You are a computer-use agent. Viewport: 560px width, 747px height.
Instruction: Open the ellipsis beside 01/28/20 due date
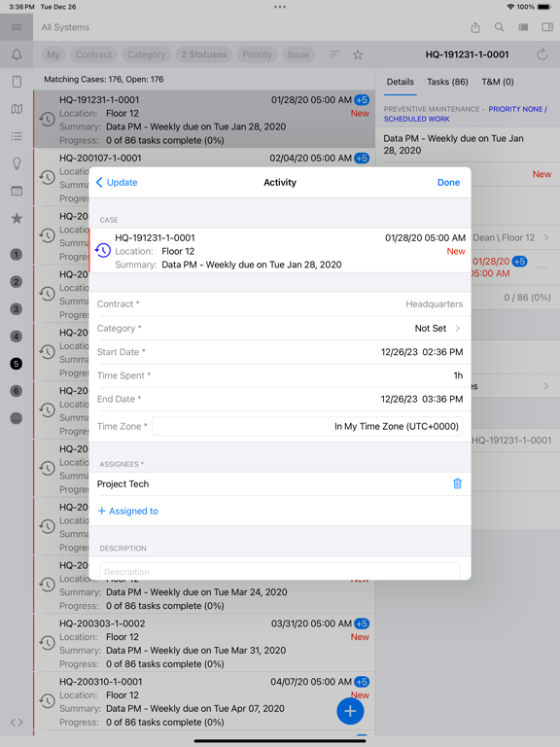pyautogui.click(x=542, y=267)
